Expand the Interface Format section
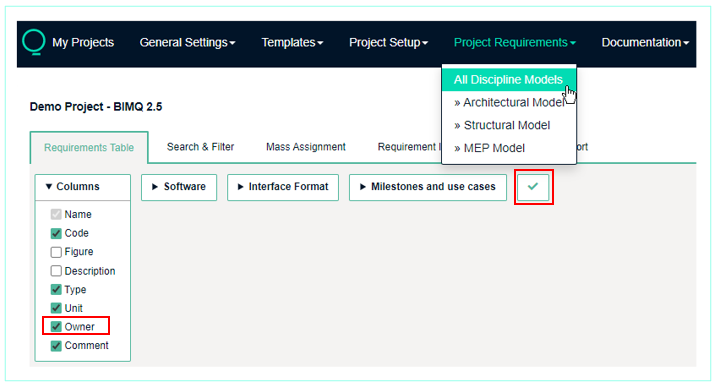Screen dimensions: 718x390 pos(283,187)
